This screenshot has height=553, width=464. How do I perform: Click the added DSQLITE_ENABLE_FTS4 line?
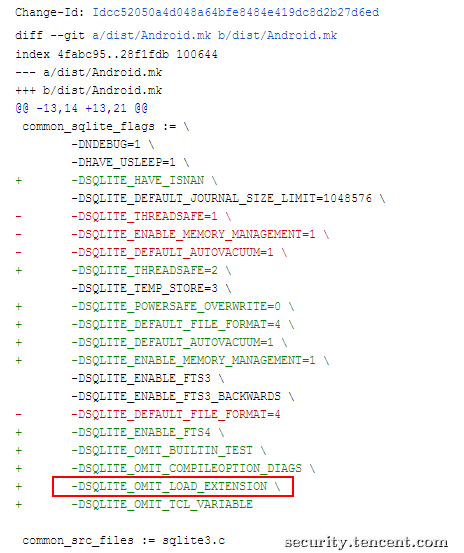pos(147,432)
